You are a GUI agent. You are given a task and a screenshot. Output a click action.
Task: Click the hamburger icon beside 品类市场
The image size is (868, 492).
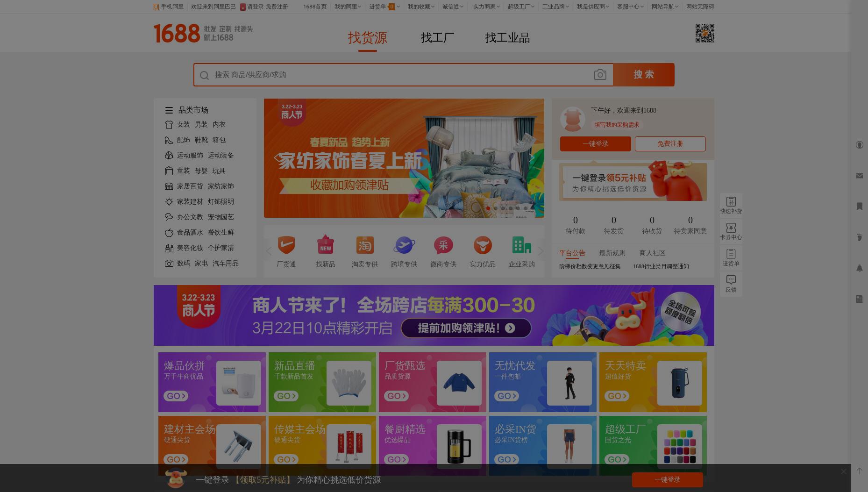(x=169, y=110)
